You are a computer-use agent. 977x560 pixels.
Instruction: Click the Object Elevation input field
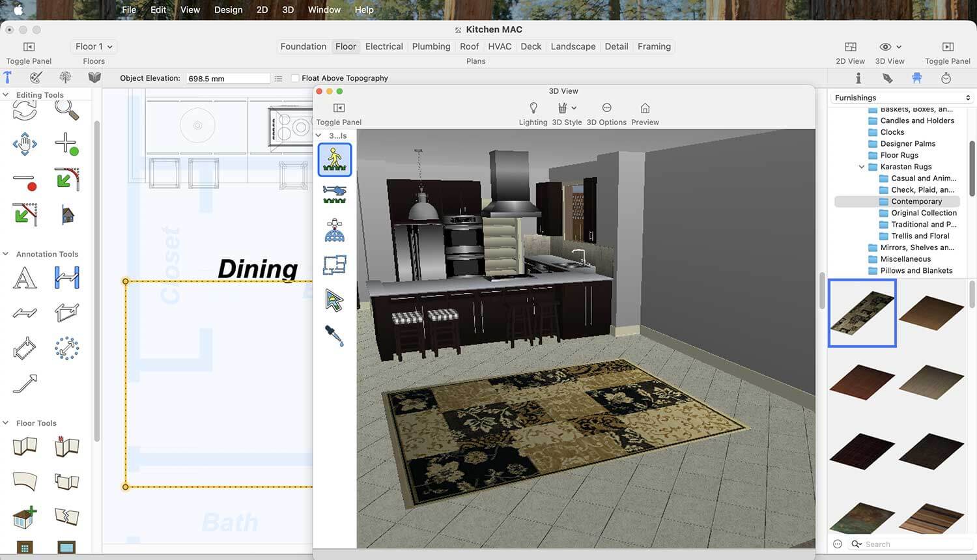(x=227, y=78)
